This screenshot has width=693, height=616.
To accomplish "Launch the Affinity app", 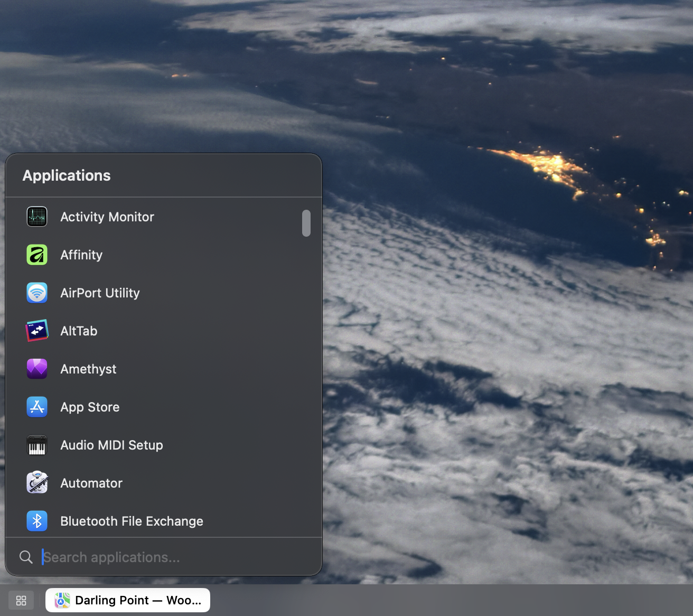I will 81,255.
